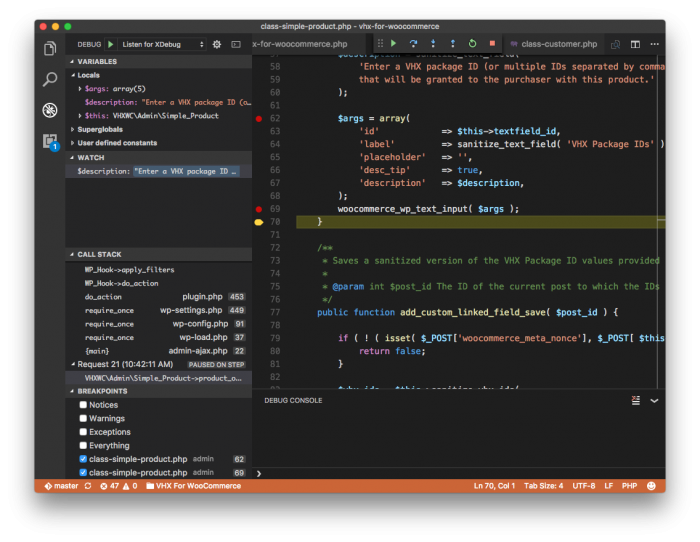Image resolution: width=700 pixels, height=542 pixels.
Task: Switch to class-customer.php tab
Action: [x=554, y=44]
